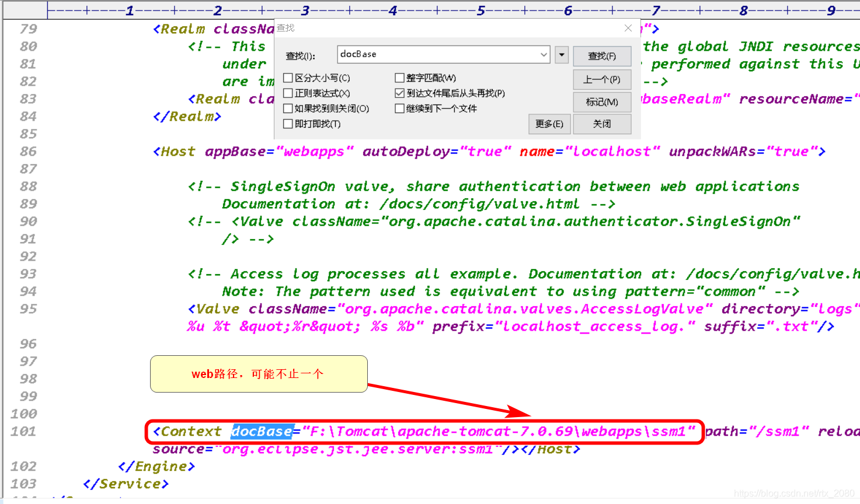Click the SingleSignOn valve comment on line 88
The width and height of the screenshot is (860, 504).
[493, 186]
